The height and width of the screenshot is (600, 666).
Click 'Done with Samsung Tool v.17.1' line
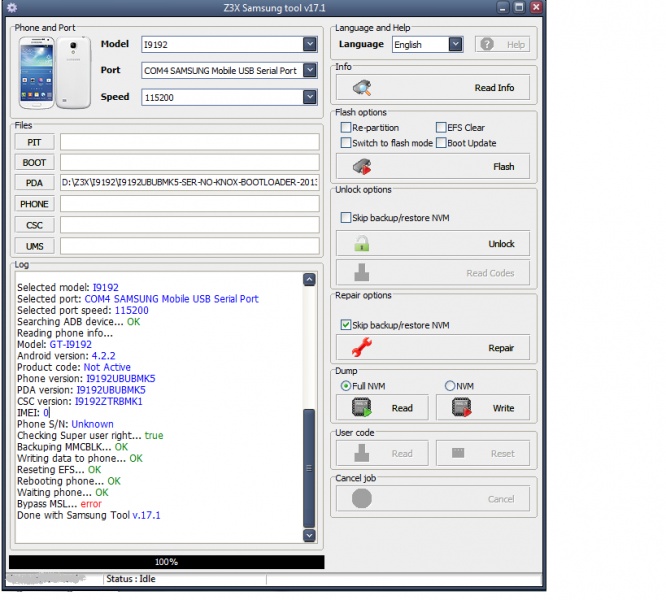pyautogui.click(x=89, y=515)
